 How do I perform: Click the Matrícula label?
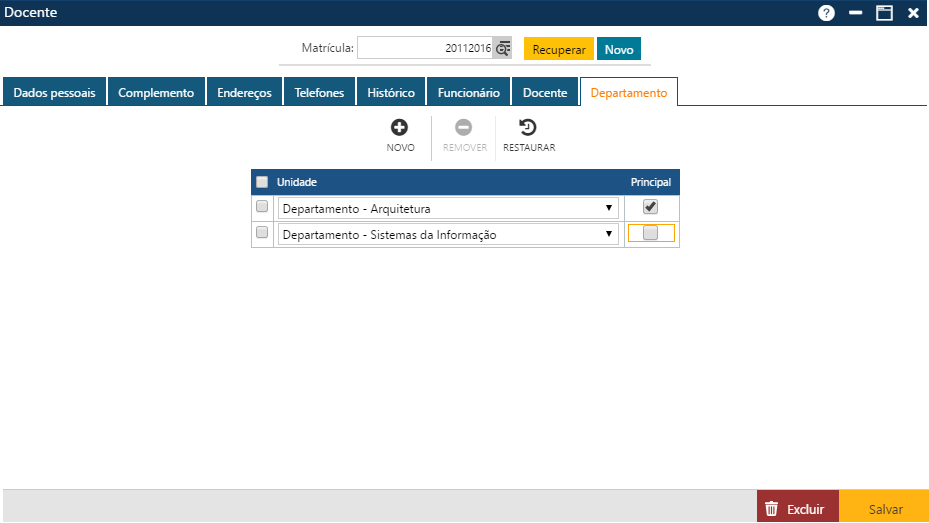click(x=328, y=48)
